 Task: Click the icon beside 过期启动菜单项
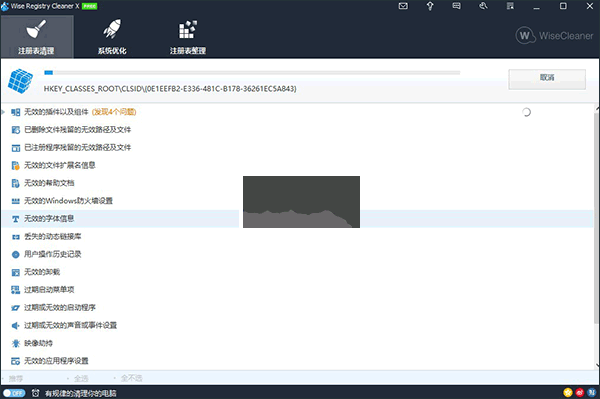pos(16,290)
